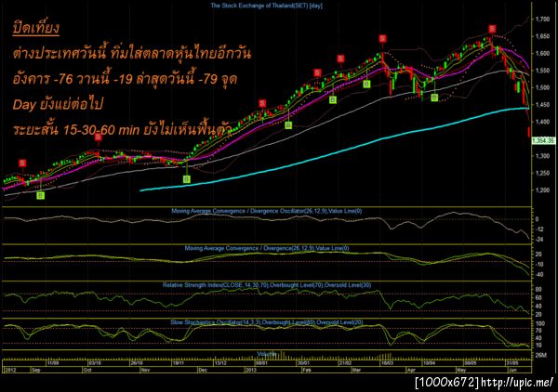Click the Mar month label

point(356,370)
